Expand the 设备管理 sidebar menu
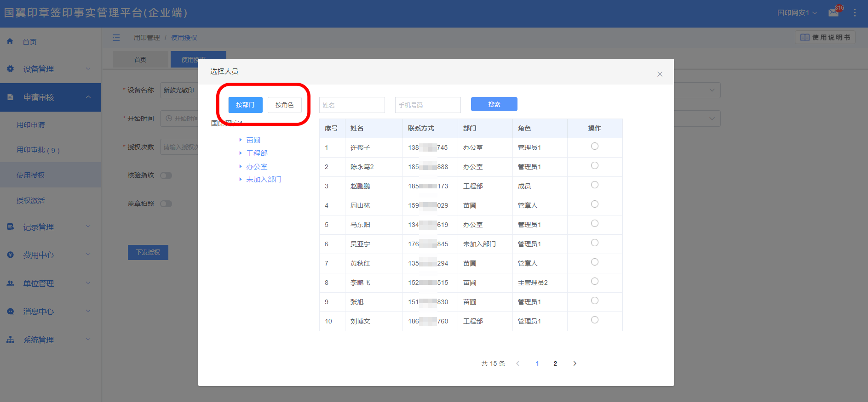This screenshot has height=402, width=868. (88, 69)
